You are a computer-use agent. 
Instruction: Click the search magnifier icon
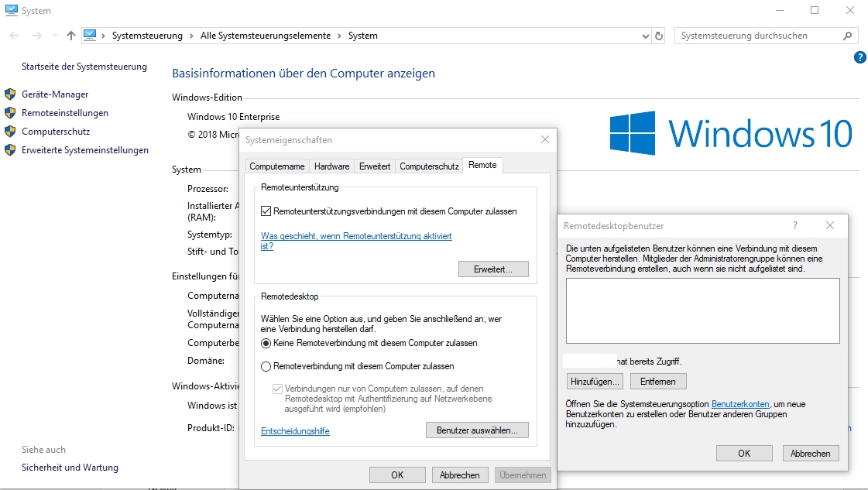(847, 36)
